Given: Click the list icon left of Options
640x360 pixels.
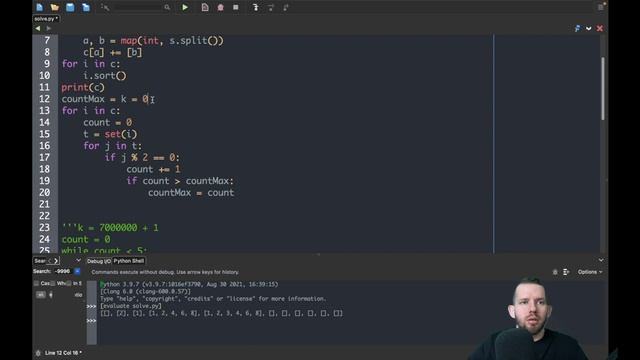Looking at the screenshot, I should click(x=566, y=272).
